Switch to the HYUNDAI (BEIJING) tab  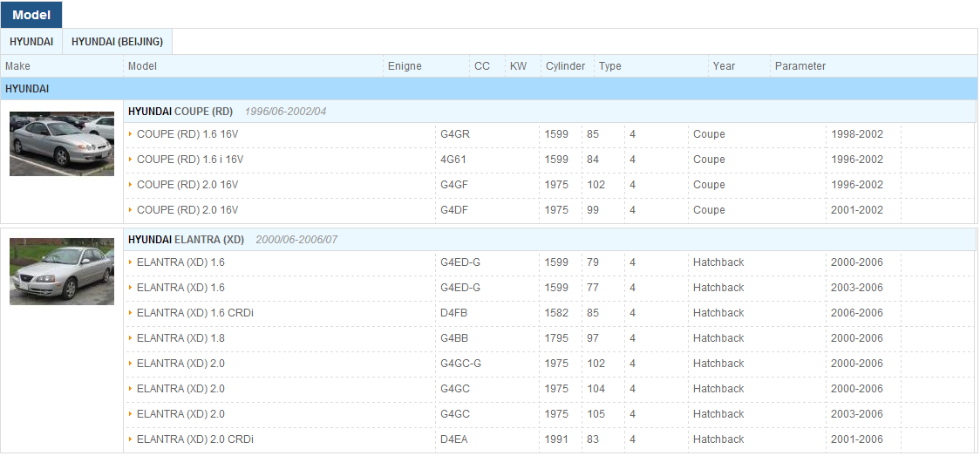[x=118, y=42]
